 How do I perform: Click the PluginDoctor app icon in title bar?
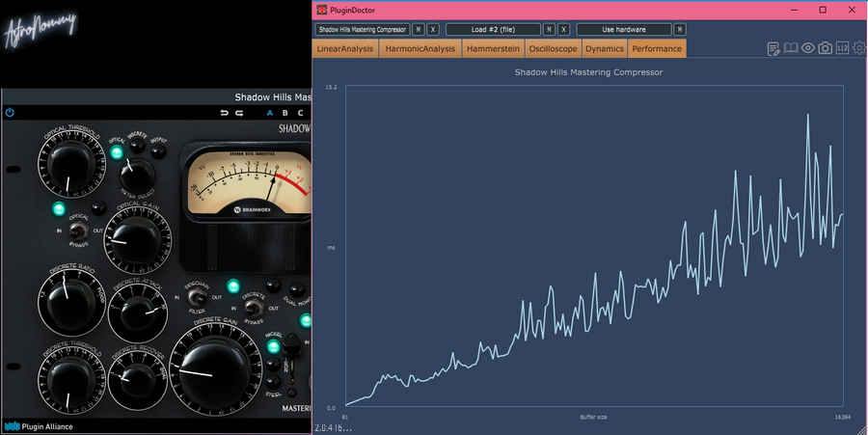[321, 10]
